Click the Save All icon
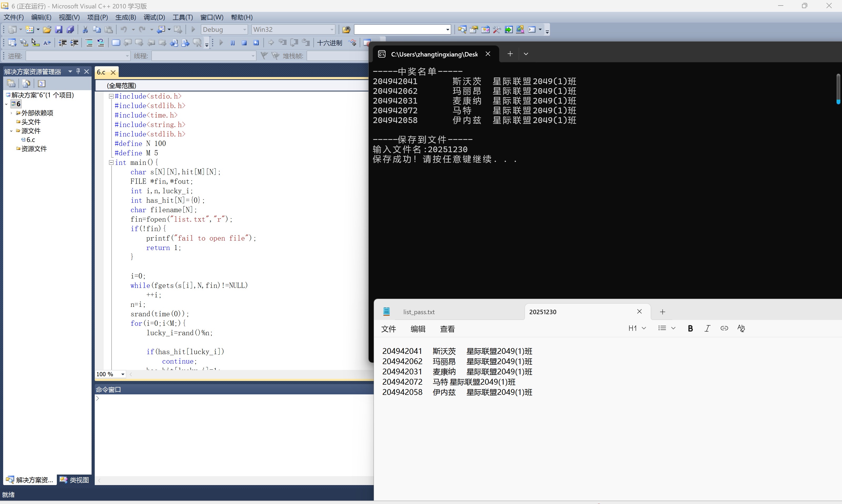 (x=70, y=29)
